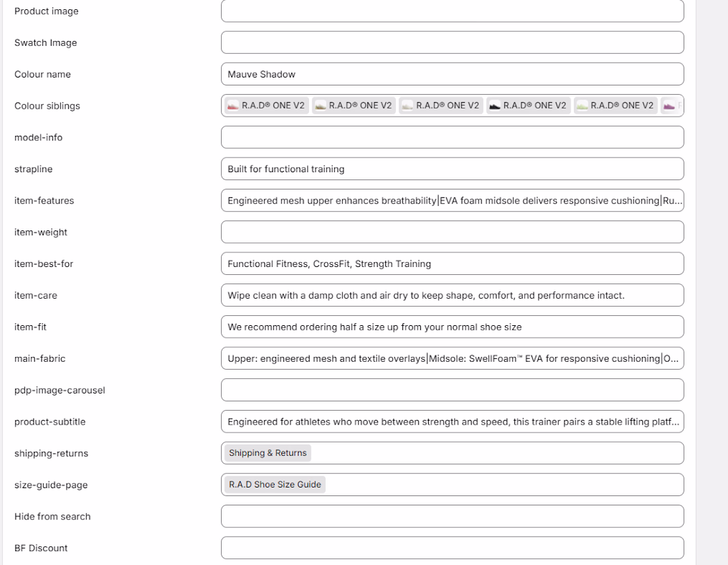Click the 'item-features' label
Screen dimensions: 728x565
[44, 201]
